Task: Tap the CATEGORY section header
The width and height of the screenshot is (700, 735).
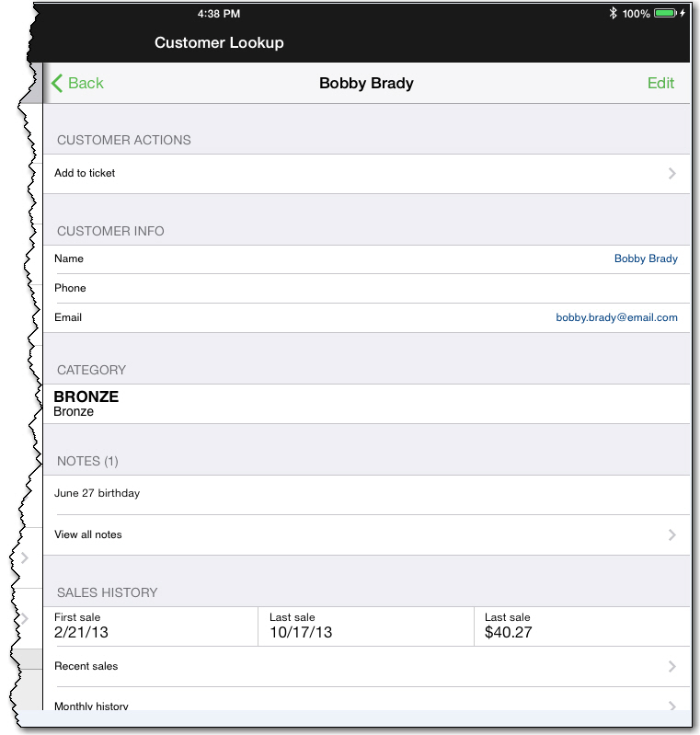Action: coord(91,371)
